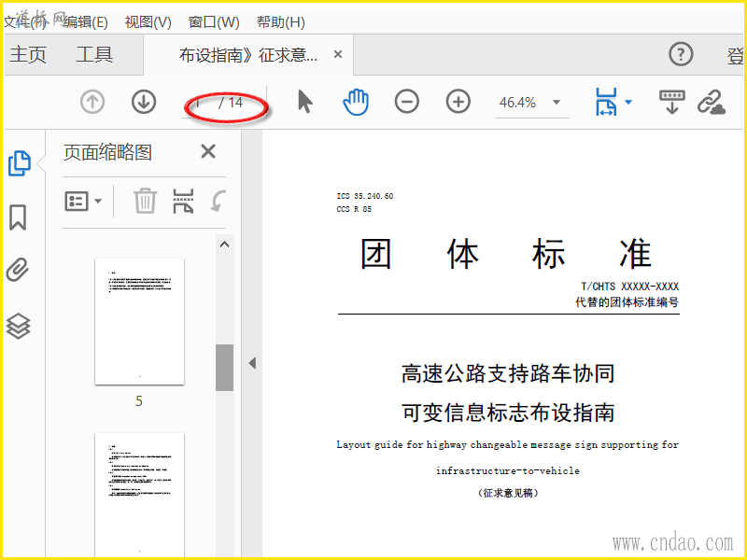The width and height of the screenshot is (747, 560).
Task: Click the current page number field
Action: click(198, 103)
